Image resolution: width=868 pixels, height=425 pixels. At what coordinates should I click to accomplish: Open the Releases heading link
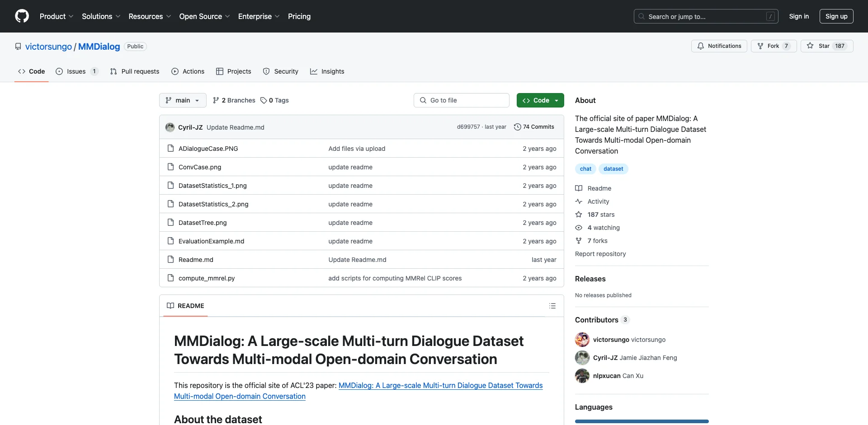tap(590, 279)
